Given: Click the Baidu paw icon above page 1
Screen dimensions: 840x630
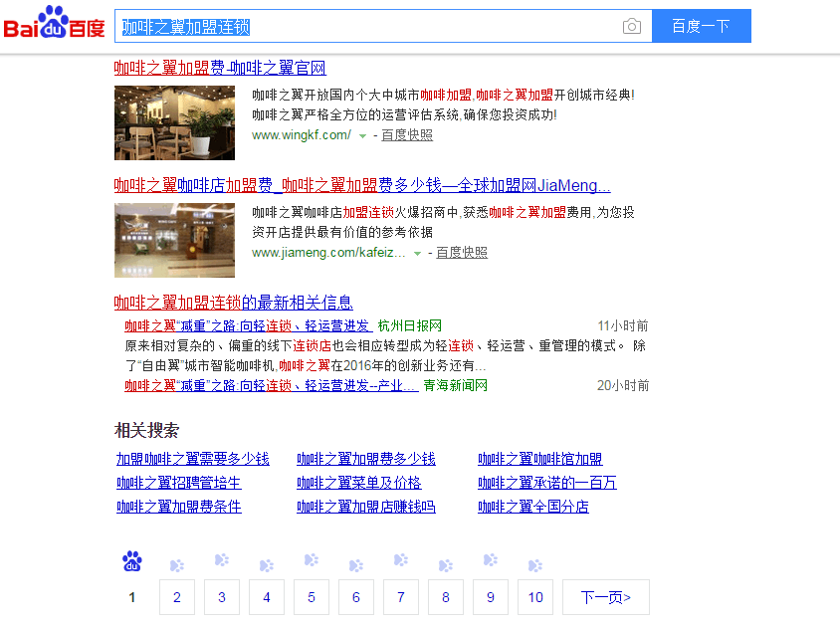Looking at the screenshot, I should point(131,561).
